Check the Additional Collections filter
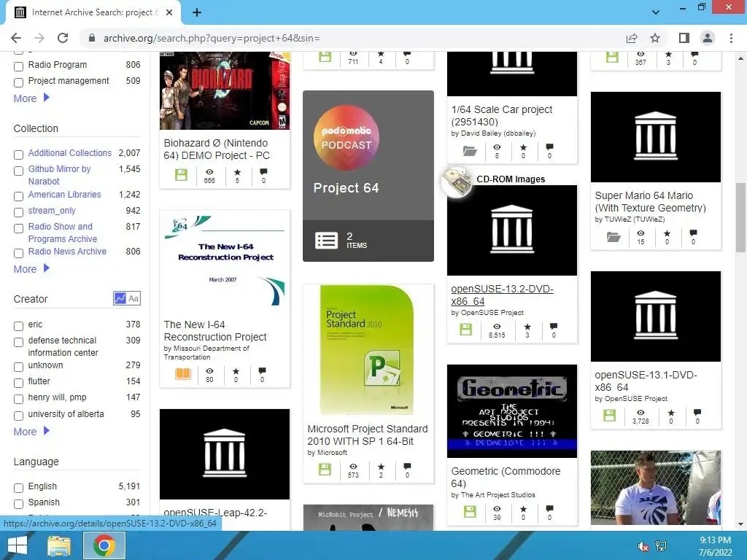This screenshot has height=560, width=747. click(18, 155)
